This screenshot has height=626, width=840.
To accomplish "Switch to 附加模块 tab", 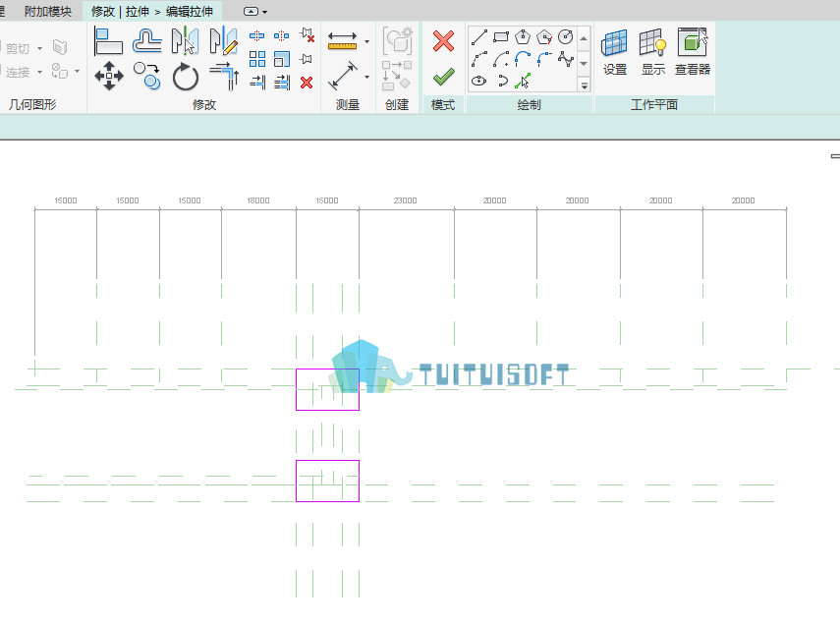I will click(x=48, y=11).
